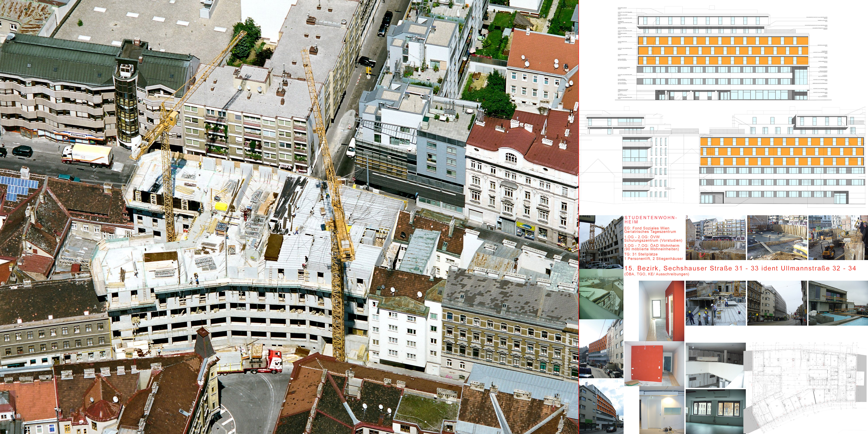The height and width of the screenshot is (434, 868).
Task: Click '1 Personenlift, 2 Stiegenhäuser' text line
Action: click(x=654, y=259)
